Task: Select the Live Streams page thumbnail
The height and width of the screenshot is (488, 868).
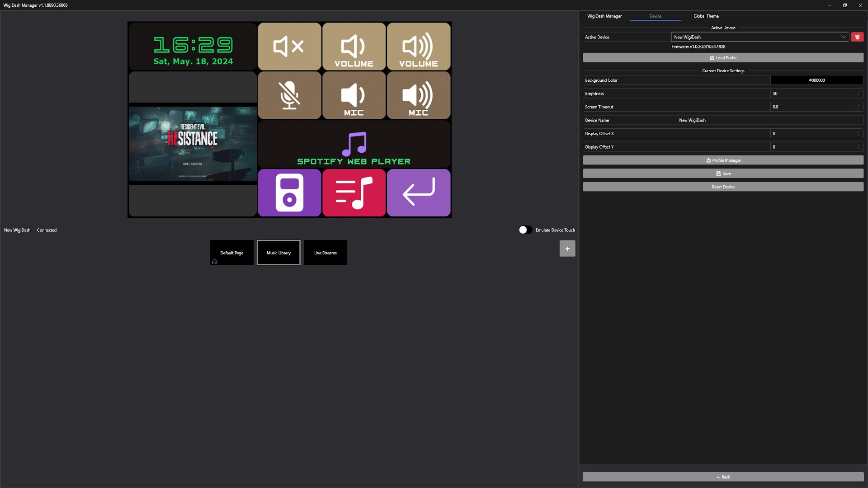Action: (325, 253)
